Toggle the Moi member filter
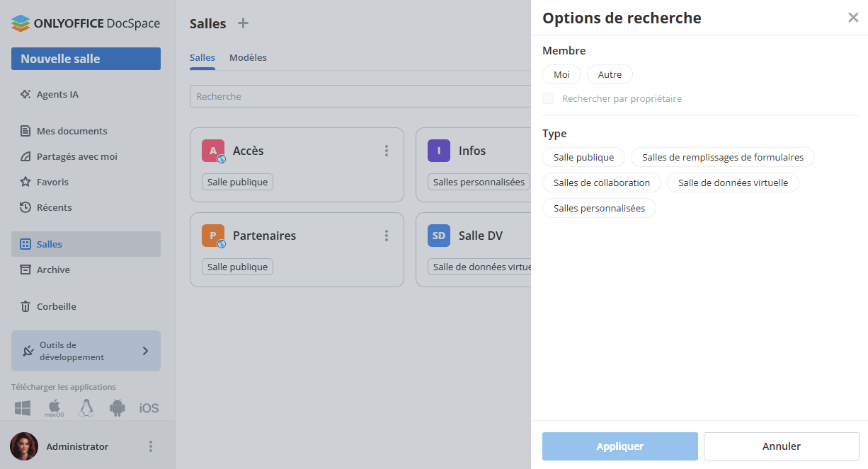This screenshot has width=868, height=469. point(561,74)
